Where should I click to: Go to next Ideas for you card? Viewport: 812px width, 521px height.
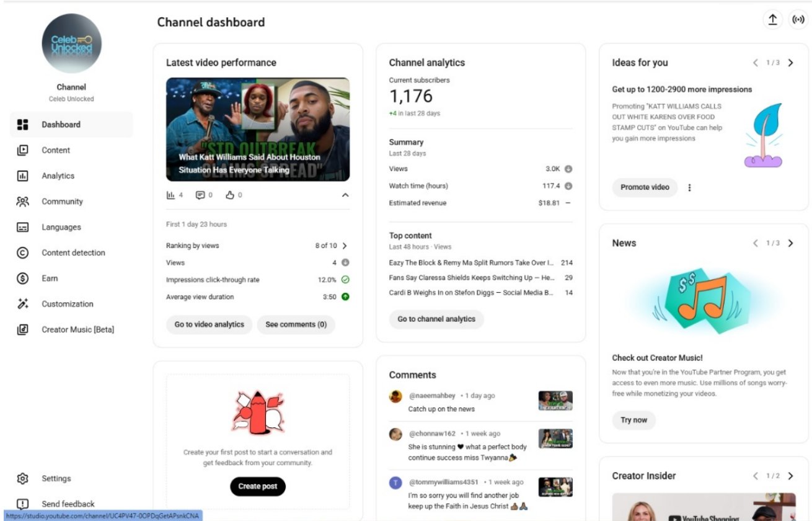(790, 63)
